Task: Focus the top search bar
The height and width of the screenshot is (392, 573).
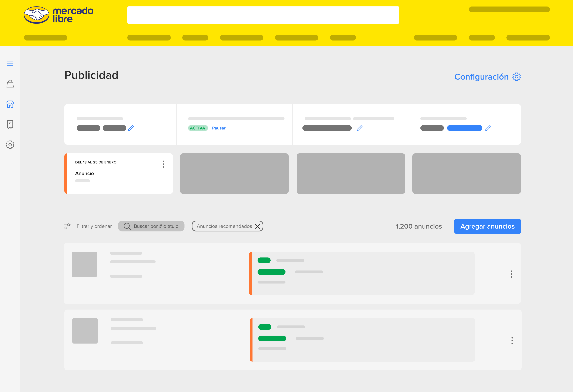Action: coord(263,15)
